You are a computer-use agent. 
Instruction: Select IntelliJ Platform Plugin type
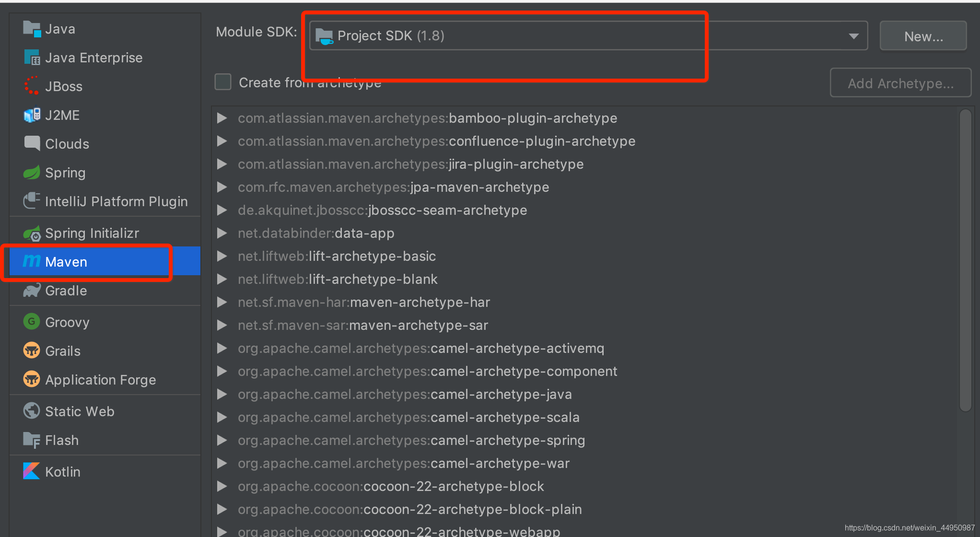[105, 201]
